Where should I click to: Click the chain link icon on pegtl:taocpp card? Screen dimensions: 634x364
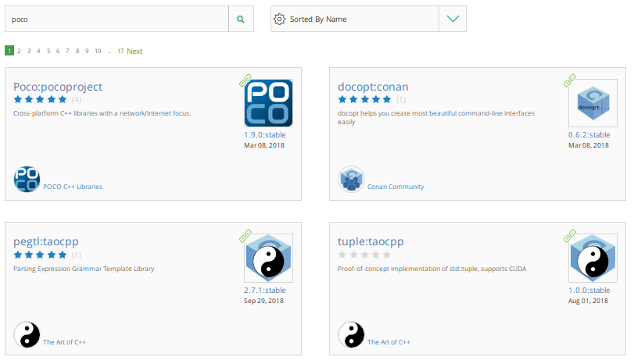point(245,236)
